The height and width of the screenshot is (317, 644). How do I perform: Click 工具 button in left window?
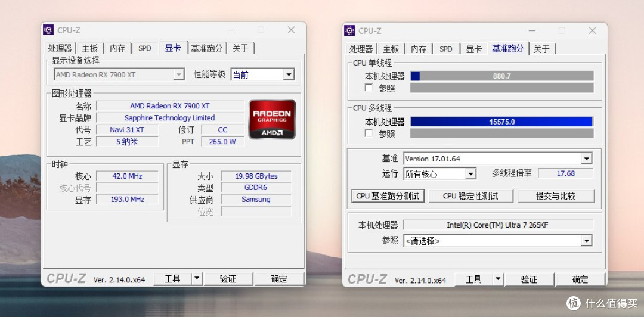pos(172,279)
